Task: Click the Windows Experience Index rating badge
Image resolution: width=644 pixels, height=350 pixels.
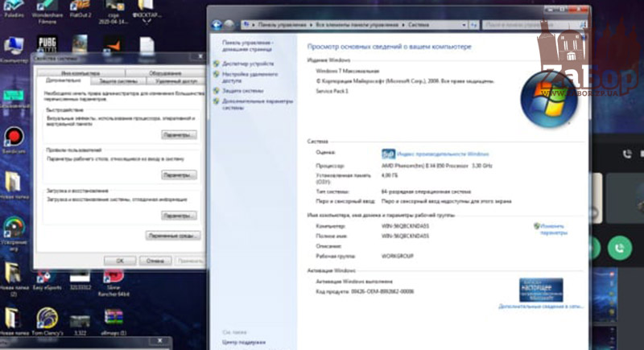Action: coord(388,152)
